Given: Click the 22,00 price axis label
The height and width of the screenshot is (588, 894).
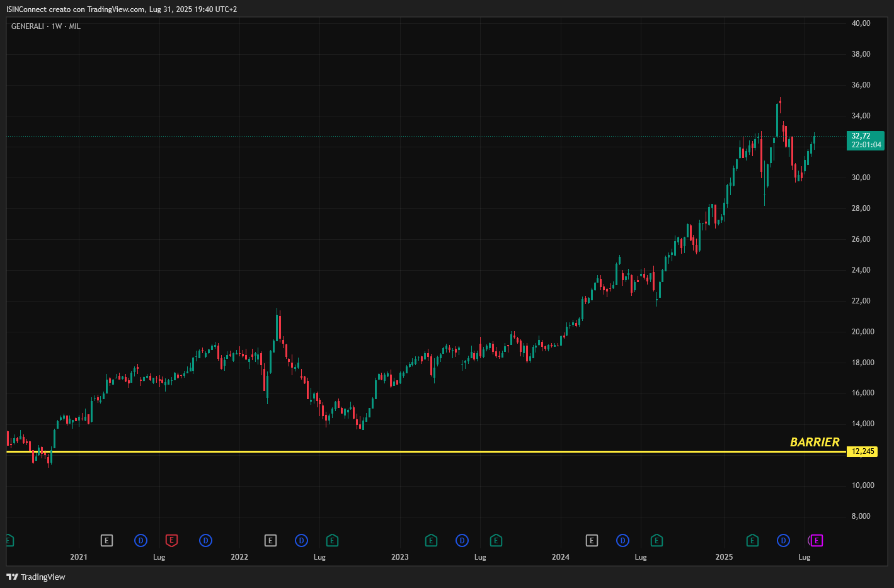Looking at the screenshot, I should pyautogui.click(x=861, y=301).
